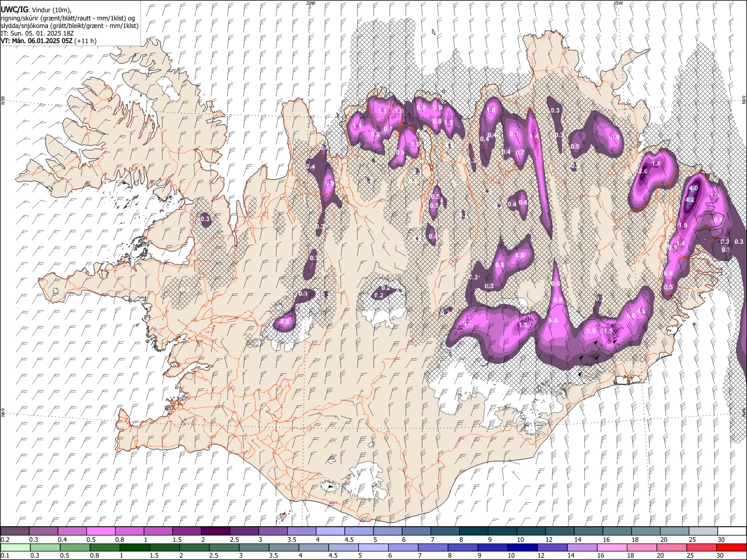Click the pale lavender 4–4.5 snow swatch
The height and width of the screenshot is (560, 747).
point(330,531)
